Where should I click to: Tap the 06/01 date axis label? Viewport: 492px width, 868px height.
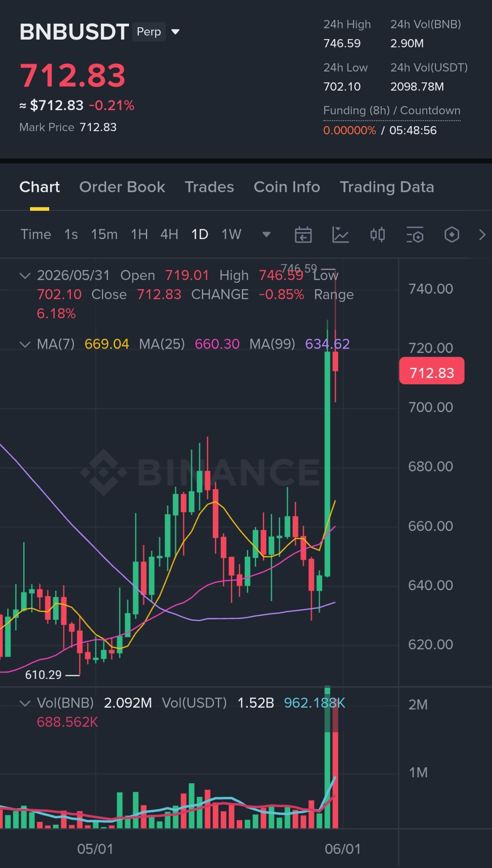point(343,849)
